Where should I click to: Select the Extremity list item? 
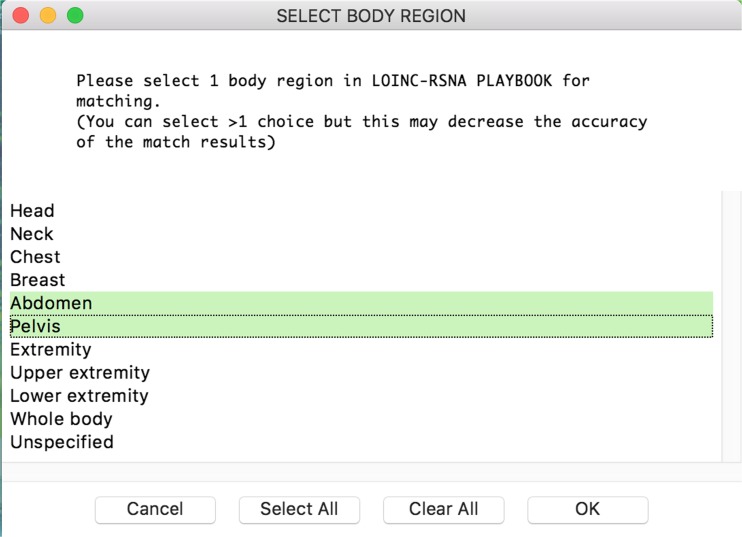pyautogui.click(x=362, y=350)
